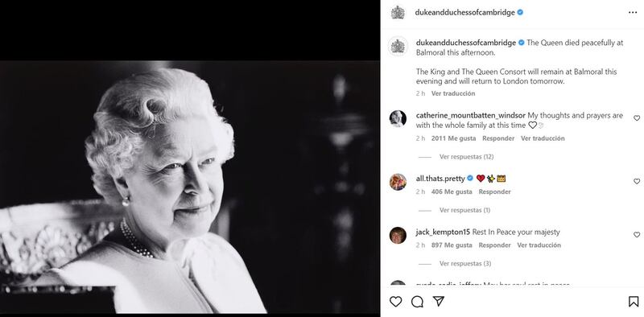The height and width of the screenshot is (317, 644).
Task: Open the comment bubble icon below post
Action: [417, 302]
